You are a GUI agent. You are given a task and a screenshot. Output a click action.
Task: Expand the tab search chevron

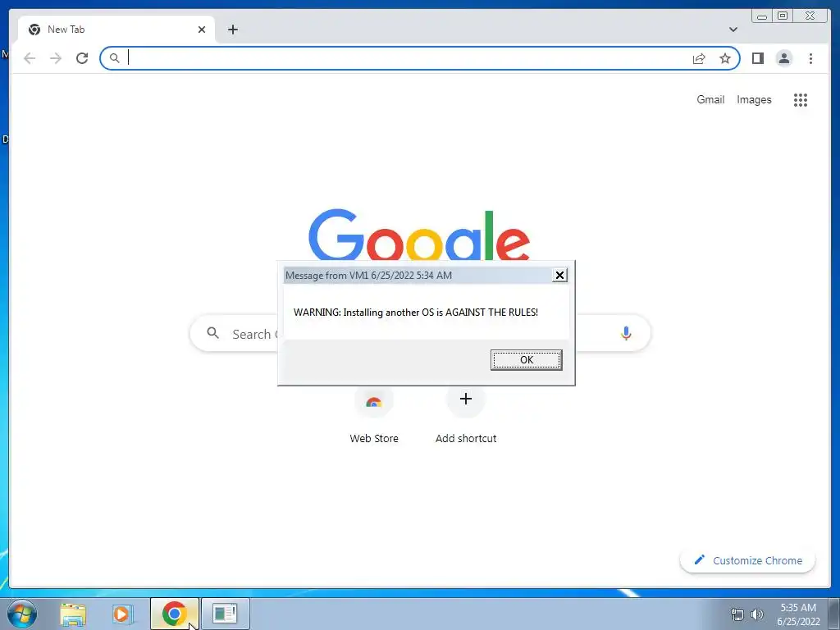(x=733, y=30)
